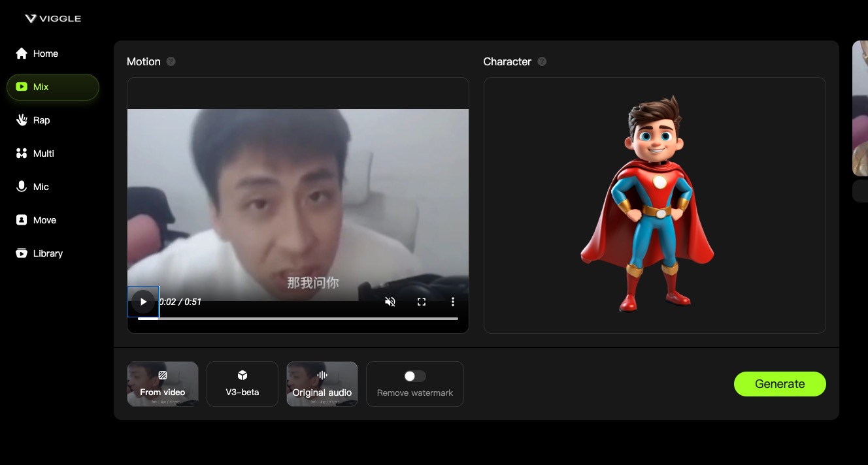This screenshot has width=868, height=465.
Task: Open the From video background option
Action: pos(163,384)
